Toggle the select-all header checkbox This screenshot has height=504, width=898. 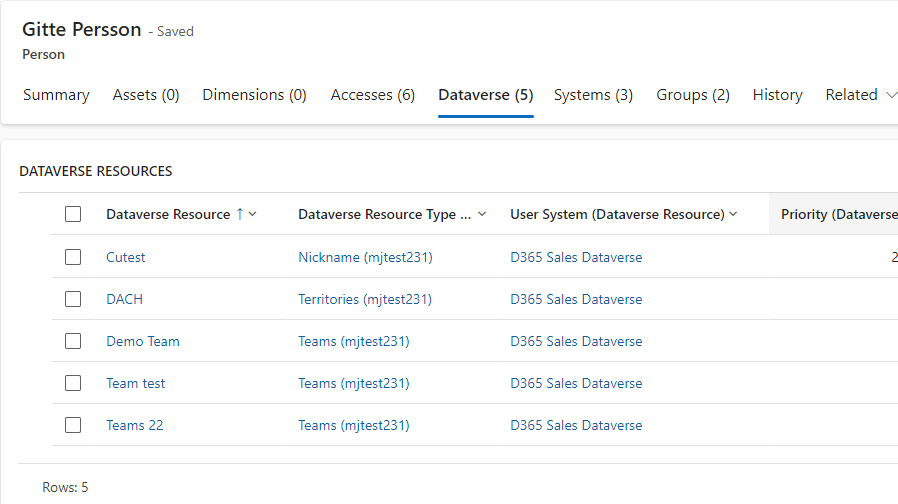(73, 214)
